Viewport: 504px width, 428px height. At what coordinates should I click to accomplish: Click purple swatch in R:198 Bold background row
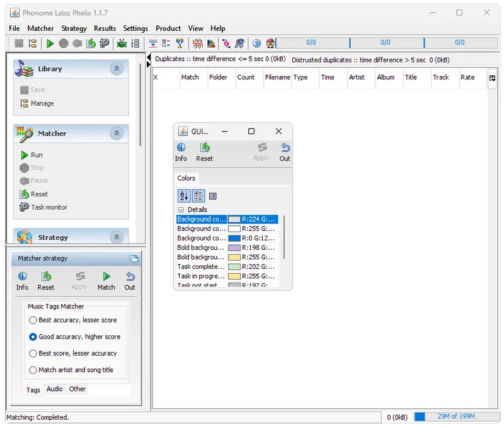point(234,248)
